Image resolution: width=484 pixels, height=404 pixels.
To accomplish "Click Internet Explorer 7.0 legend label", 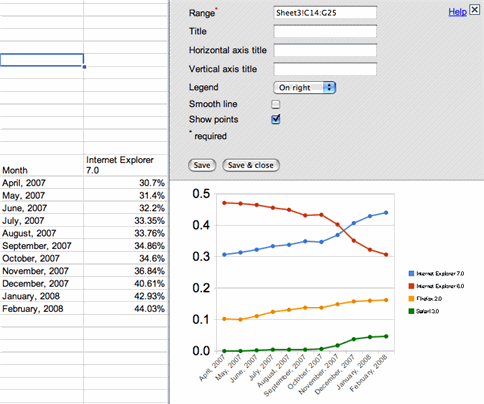I will [440, 274].
